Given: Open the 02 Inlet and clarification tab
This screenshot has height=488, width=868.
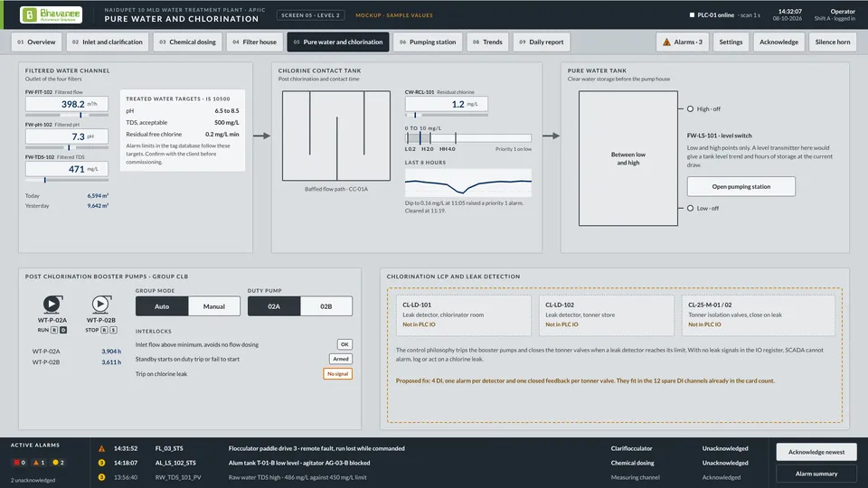Looking at the screenshot, I should (108, 42).
